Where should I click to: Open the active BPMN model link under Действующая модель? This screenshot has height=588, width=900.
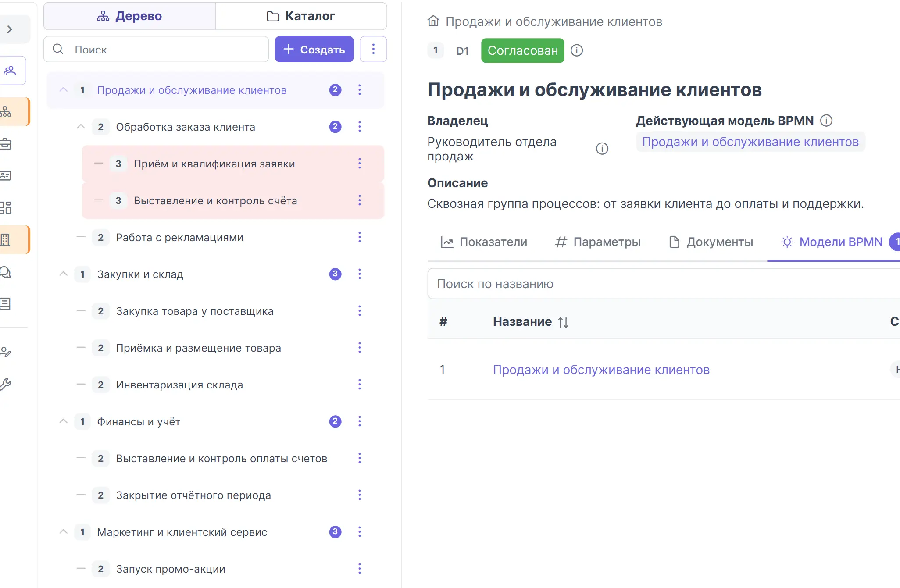[x=750, y=142]
